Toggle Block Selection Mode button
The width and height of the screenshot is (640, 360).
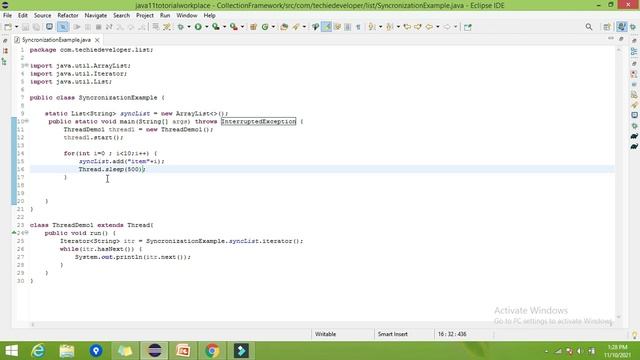348,27
